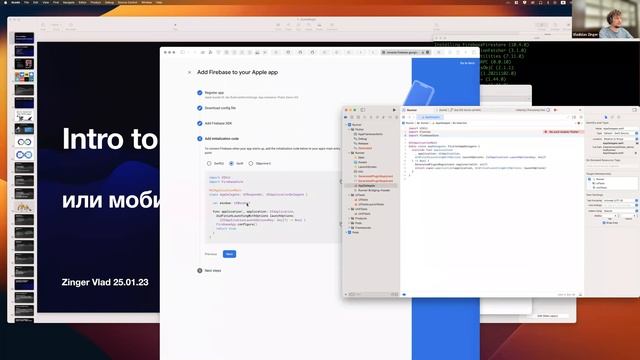The height and width of the screenshot is (360, 640).
Task: Open the Apple menu
Action: click(6, 2)
